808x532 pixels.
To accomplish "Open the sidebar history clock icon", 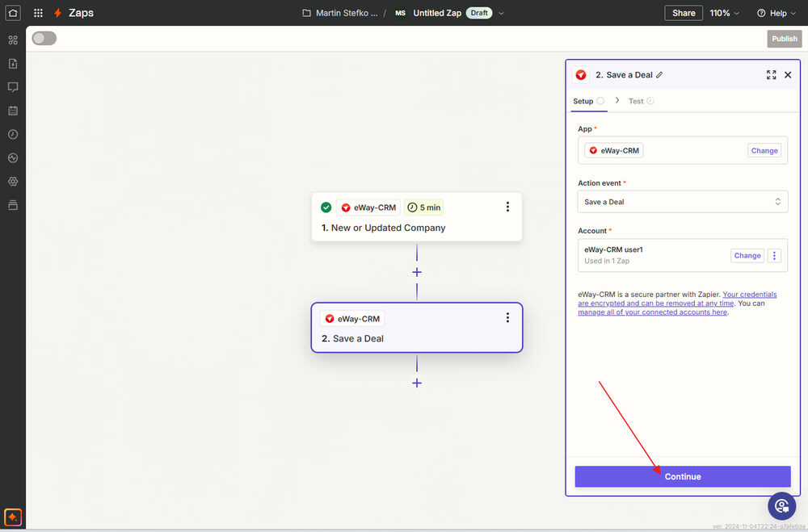I will click(13, 135).
